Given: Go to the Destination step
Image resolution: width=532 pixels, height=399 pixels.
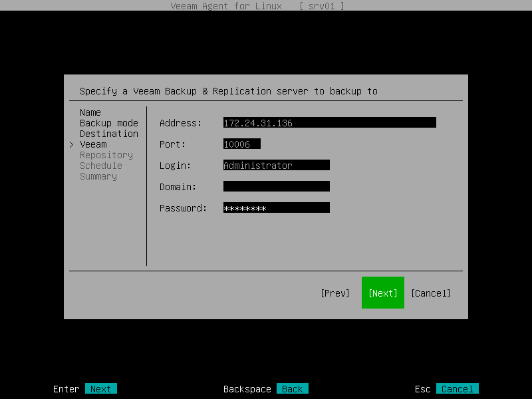Looking at the screenshot, I should point(108,134).
